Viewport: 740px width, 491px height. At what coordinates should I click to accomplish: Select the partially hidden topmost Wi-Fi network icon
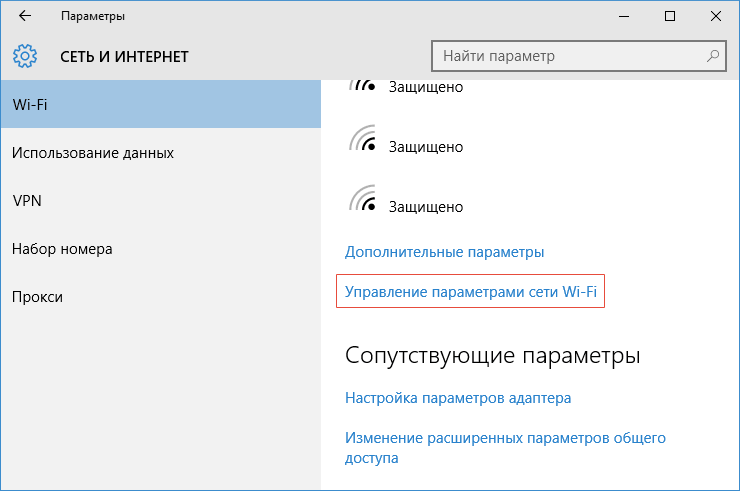(x=362, y=85)
